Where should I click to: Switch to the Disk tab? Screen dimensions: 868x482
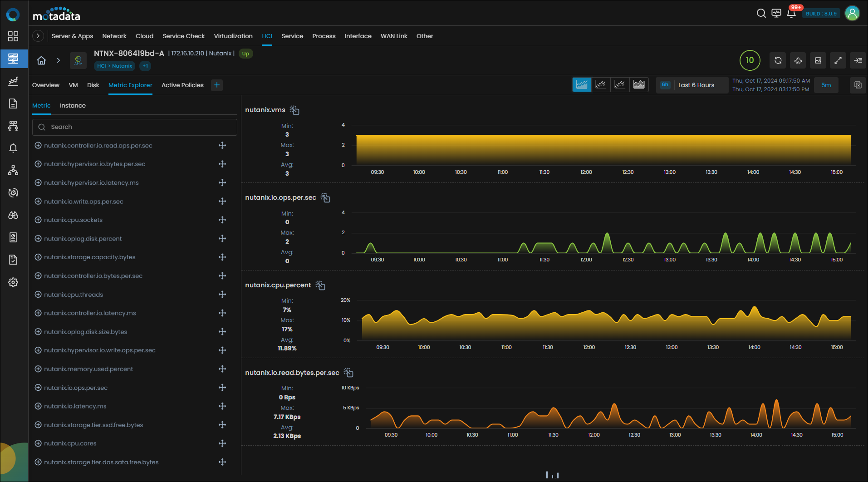(x=93, y=85)
